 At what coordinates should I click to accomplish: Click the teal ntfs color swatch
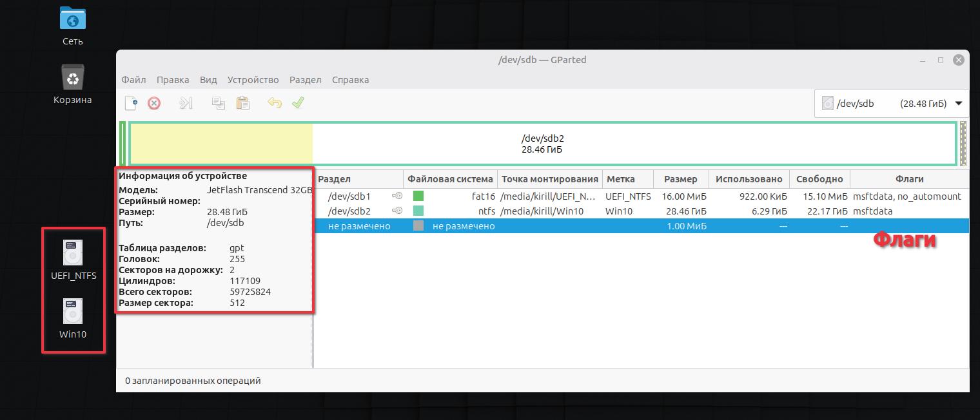(x=418, y=211)
